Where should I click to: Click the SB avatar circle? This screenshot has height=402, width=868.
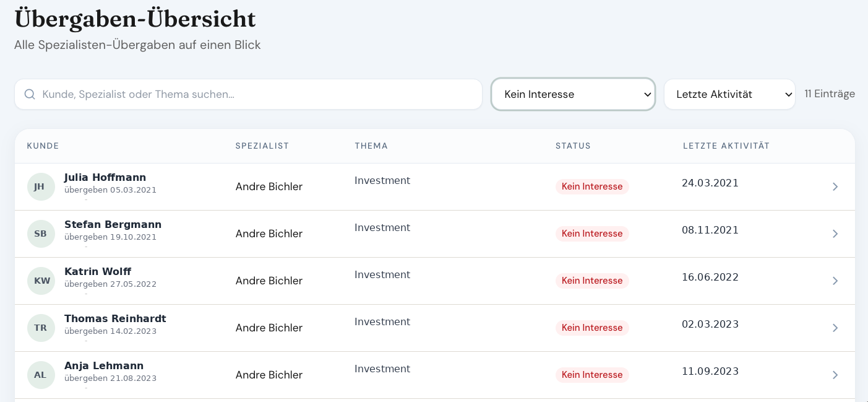click(x=41, y=234)
